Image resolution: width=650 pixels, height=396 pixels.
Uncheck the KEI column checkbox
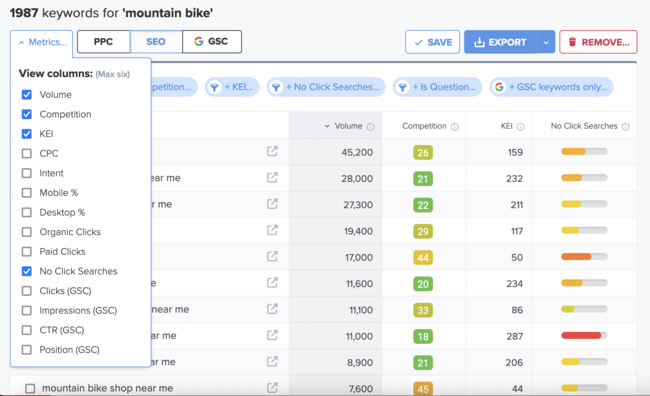coord(27,134)
